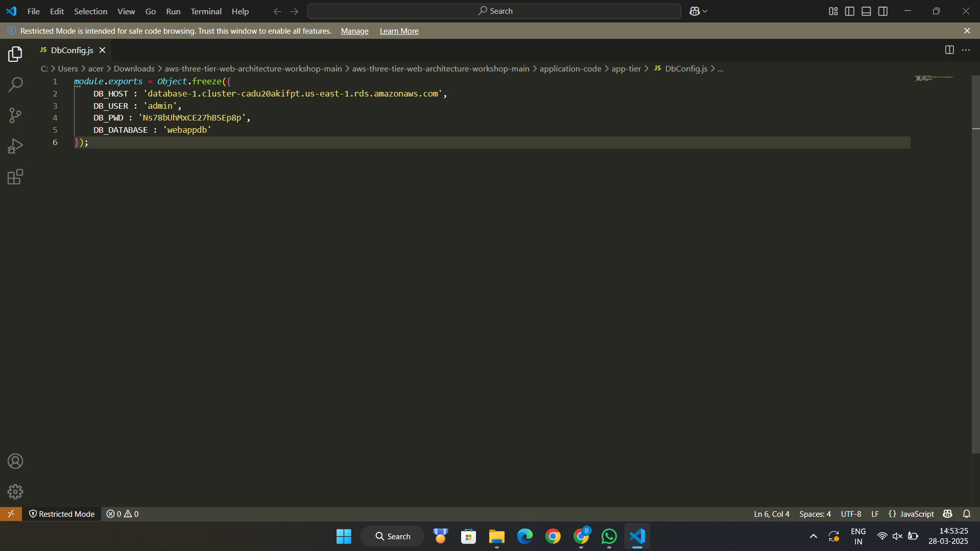980x551 pixels.
Task: Select the DbConfig.js editor tab
Action: click(72, 50)
